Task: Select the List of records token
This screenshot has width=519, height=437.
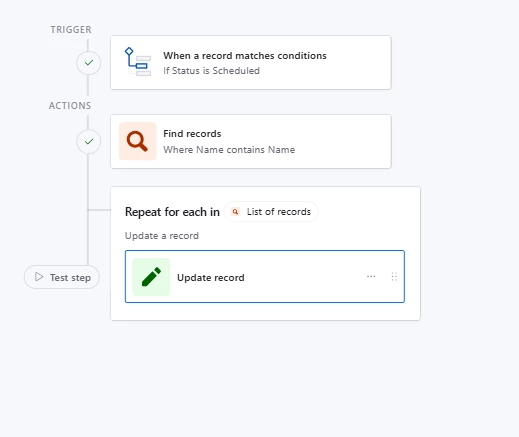Action: tap(271, 212)
